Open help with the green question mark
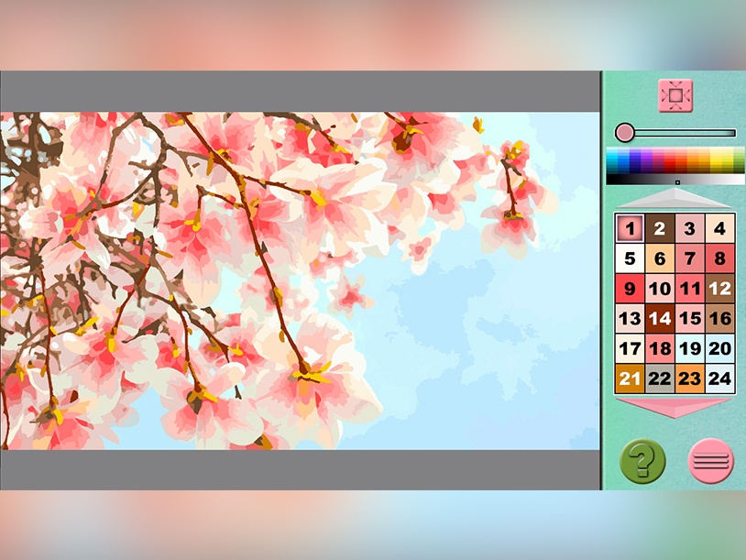The image size is (746, 560). pyautogui.click(x=642, y=461)
